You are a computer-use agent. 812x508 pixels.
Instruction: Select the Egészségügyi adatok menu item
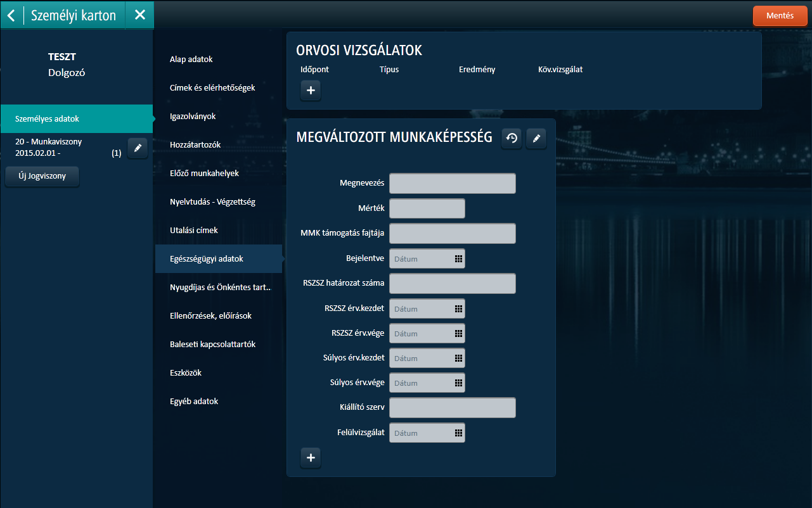click(x=219, y=258)
